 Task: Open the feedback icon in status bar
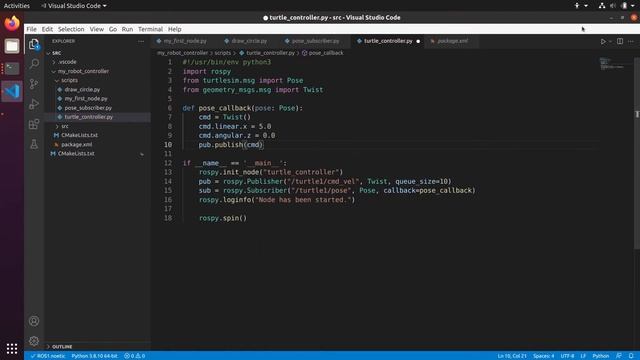click(x=619, y=356)
